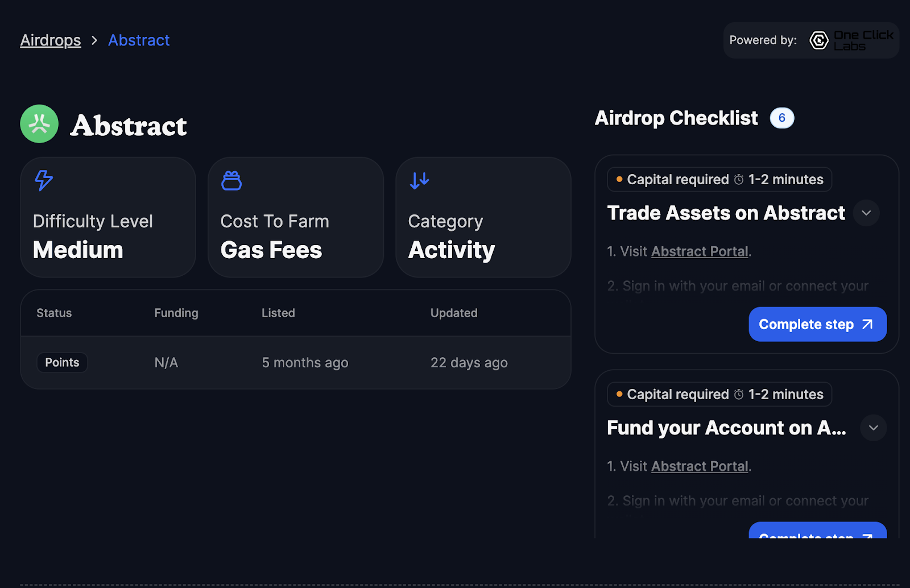Open Abstract Portal link in Fund your Account step

click(x=700, y=466)
